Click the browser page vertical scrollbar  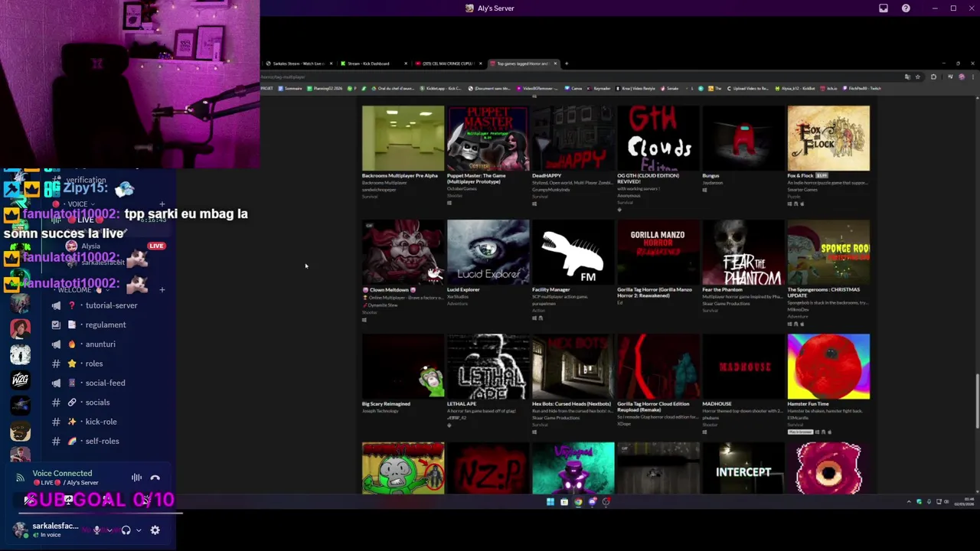tap(977, 401)
